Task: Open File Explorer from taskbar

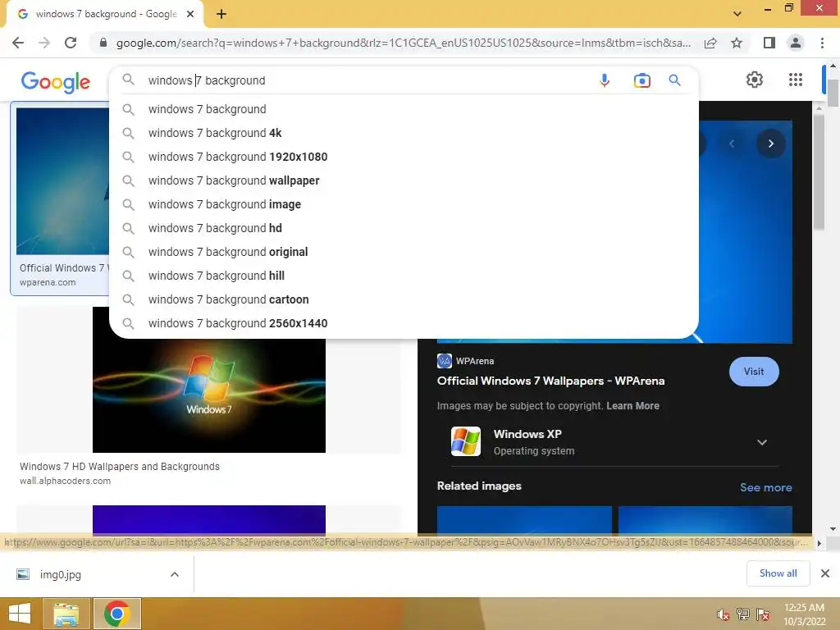Action: [x=66, y=614]
